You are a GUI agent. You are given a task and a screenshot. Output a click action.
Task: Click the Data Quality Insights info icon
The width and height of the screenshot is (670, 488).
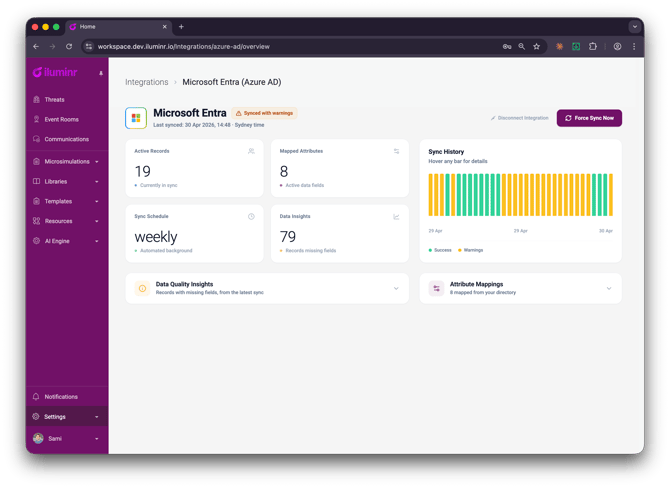point(142,289)
